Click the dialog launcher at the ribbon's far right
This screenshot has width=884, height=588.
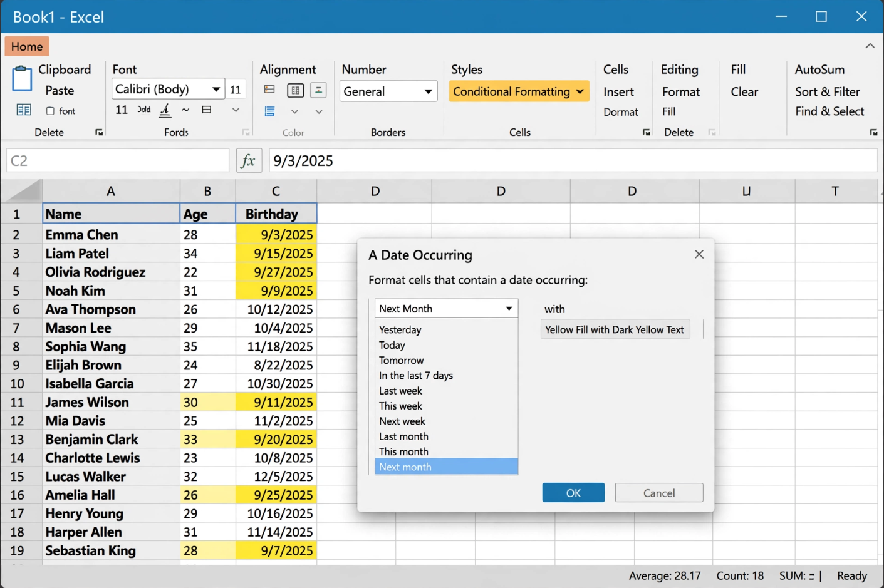(x=873, y=132)
